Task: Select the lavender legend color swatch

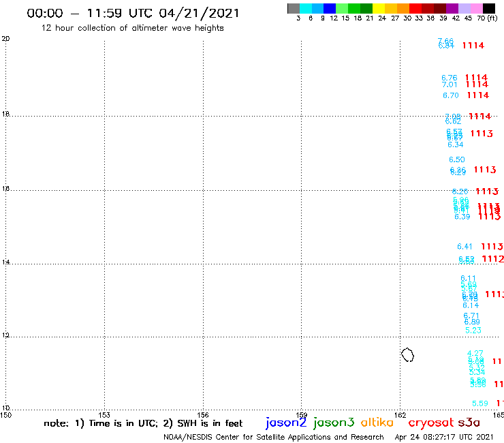Action: tap(464, 8)
